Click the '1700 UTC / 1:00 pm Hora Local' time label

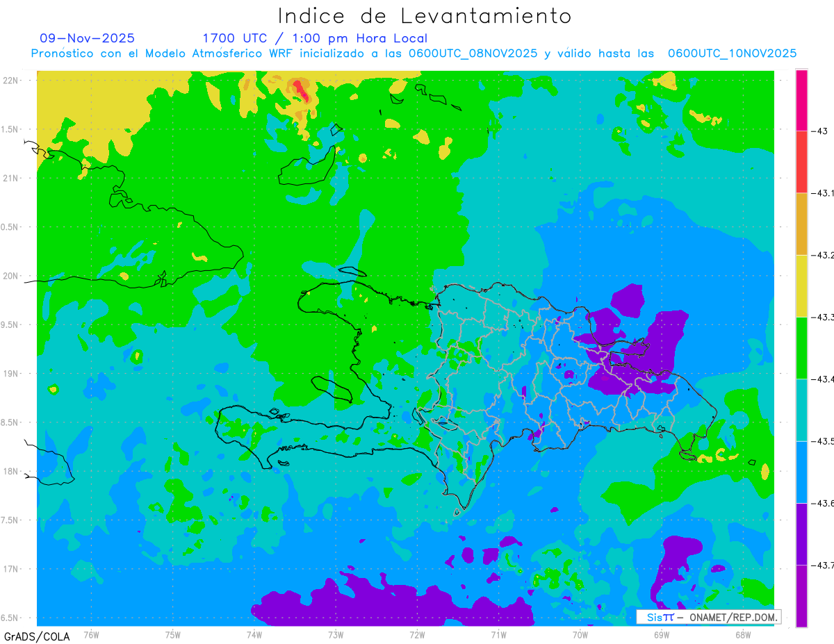point(315,38)
